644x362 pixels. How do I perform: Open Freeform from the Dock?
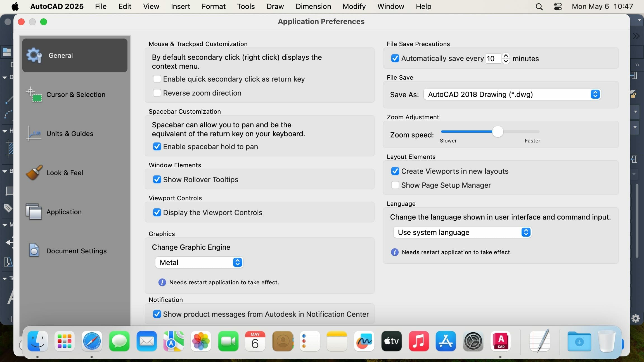pyautogui.click(x=364, y=341)
